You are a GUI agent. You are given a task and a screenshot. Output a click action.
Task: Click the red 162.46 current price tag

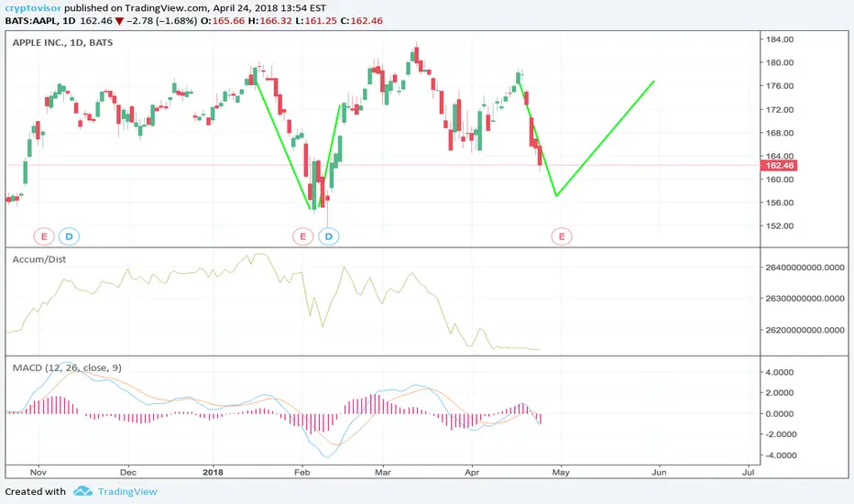coord(780,165)
